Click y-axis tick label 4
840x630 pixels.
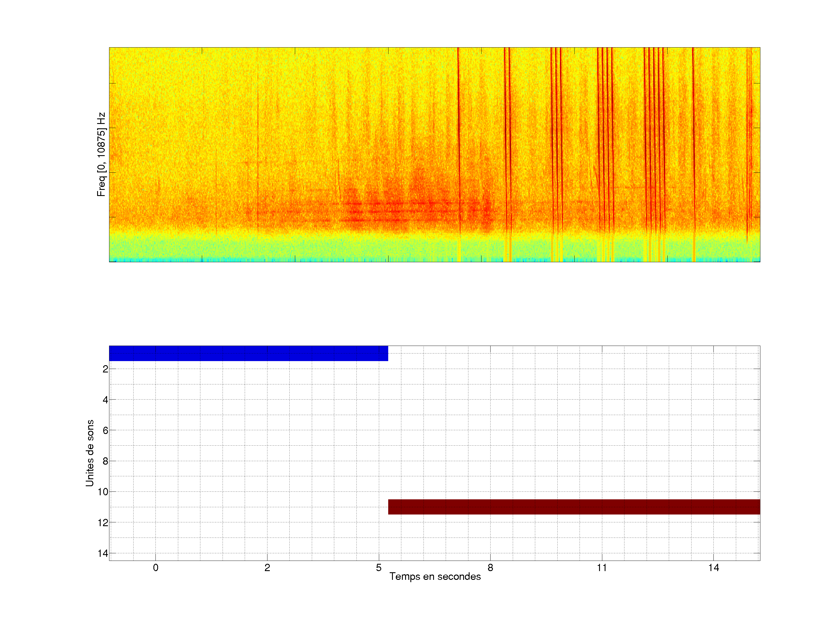click(105, 400)
